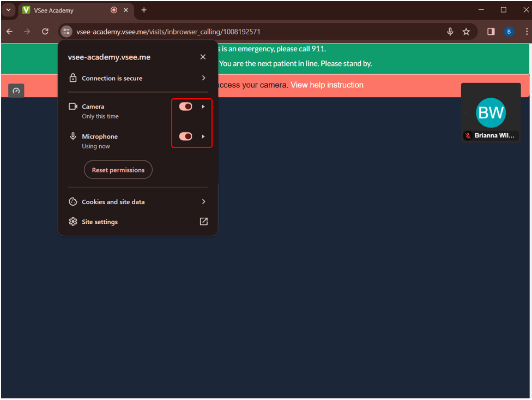Screen dimensions: 532x400
Task: Expand Microphone permission options arrow
Action: 203,136
